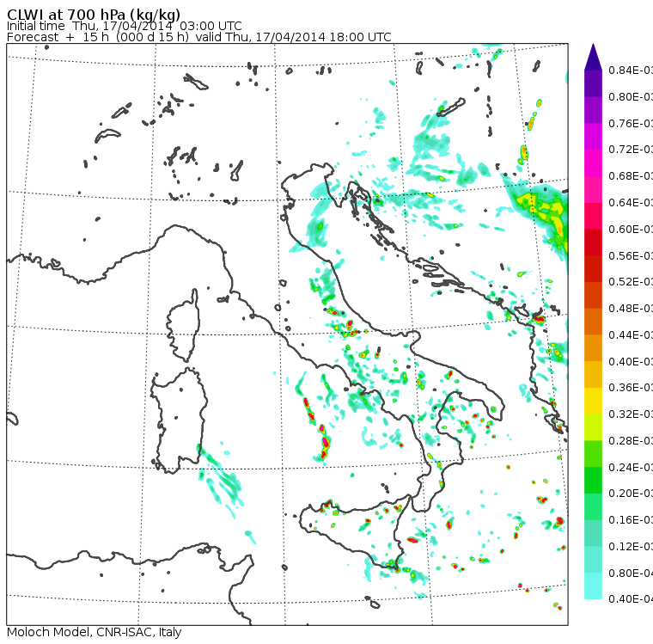Click the 0.28E-03 legend label

(631, 440)
